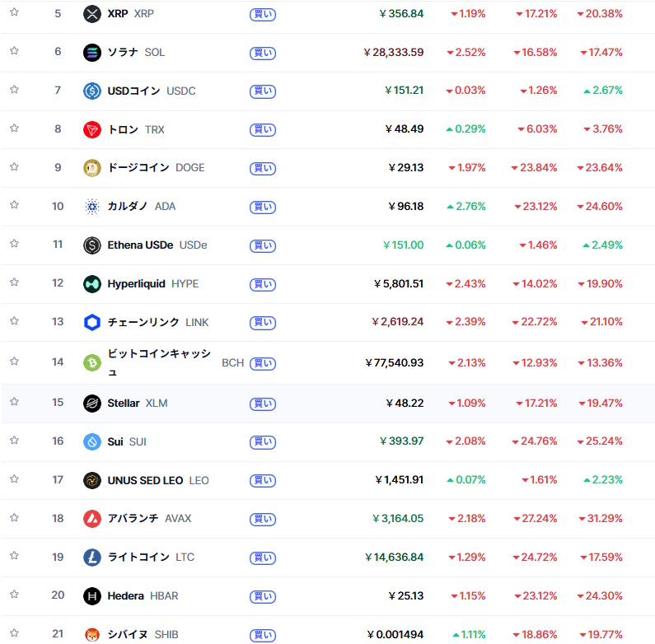Click the Hyperliquid name link

click(x=137, y=283)
